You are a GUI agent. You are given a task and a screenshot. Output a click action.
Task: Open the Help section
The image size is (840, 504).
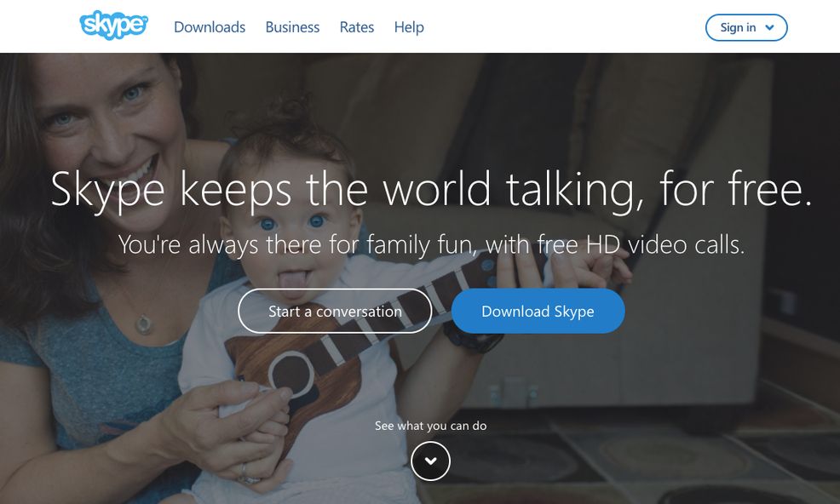[409, 27]
